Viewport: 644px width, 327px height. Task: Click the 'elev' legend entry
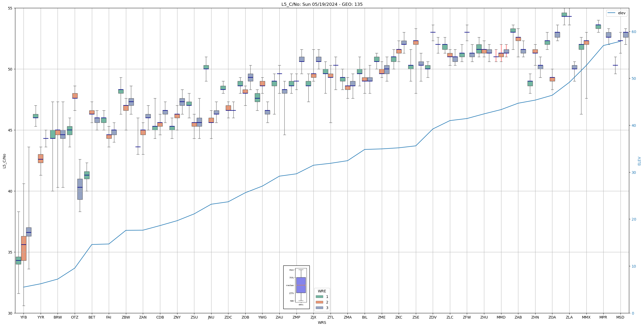click(617, 13)
